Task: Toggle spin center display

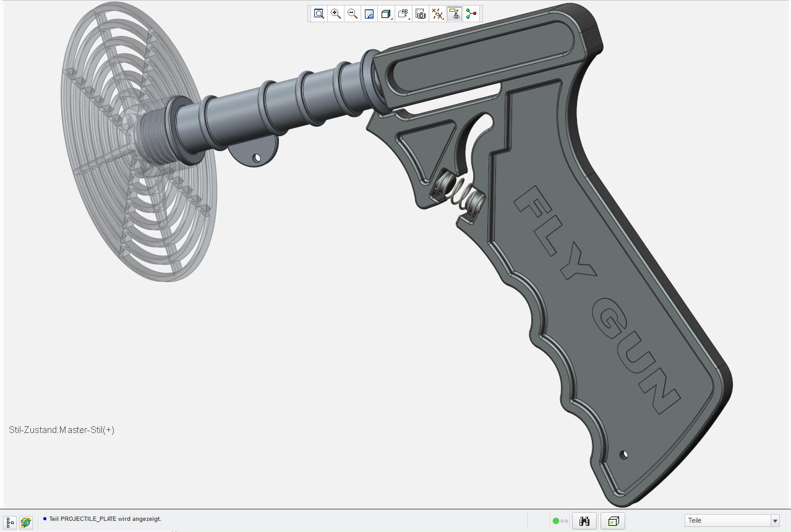Action: [472, 14]
